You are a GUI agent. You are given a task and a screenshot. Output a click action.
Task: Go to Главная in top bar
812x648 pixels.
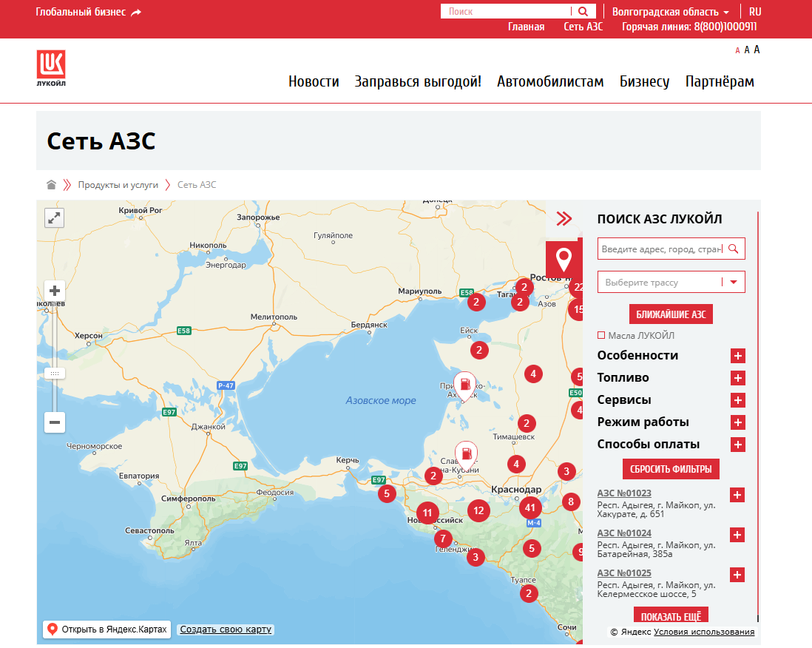point(526,27)
